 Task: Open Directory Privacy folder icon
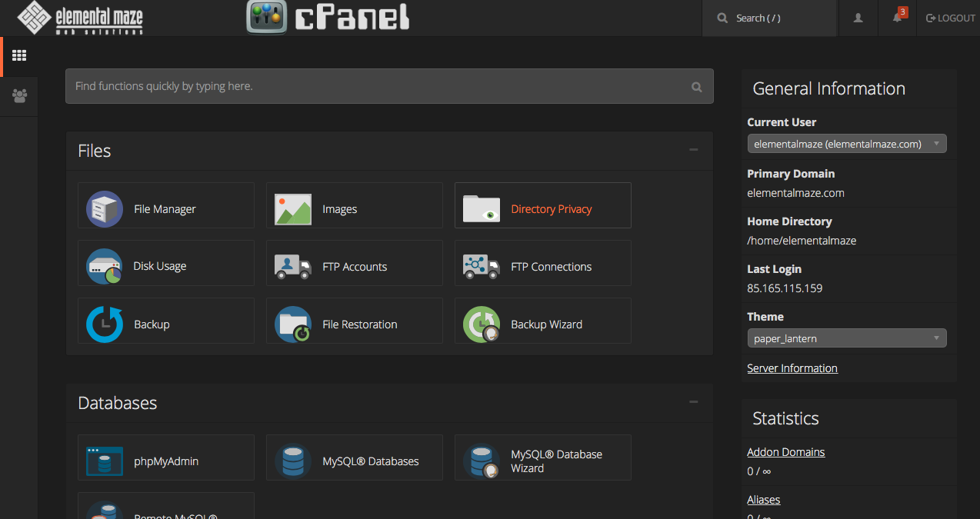(482, 209)
